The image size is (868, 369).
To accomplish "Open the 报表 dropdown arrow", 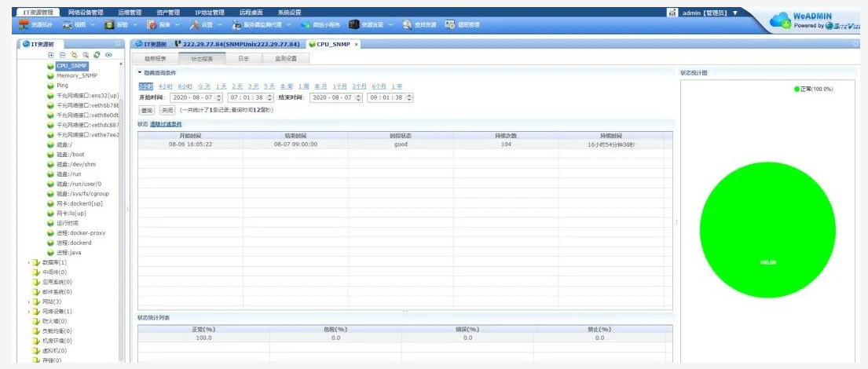I will [x=178, y=25].
